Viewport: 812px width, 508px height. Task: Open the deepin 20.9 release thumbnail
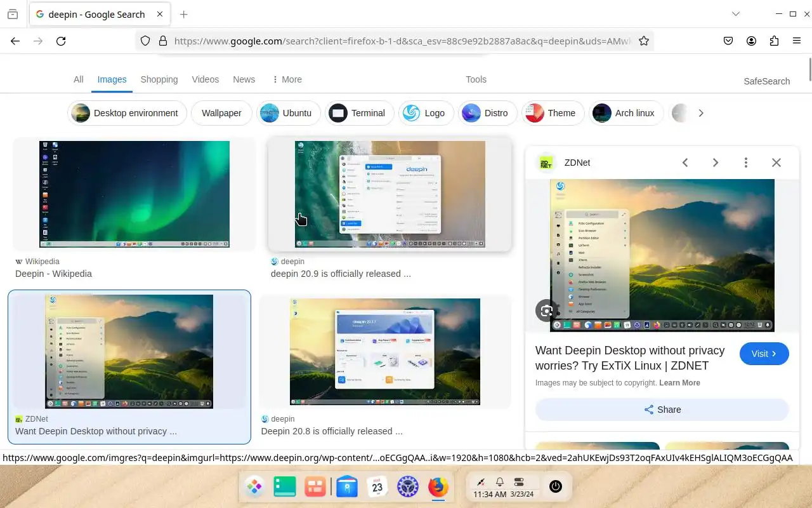coord(390,194)
